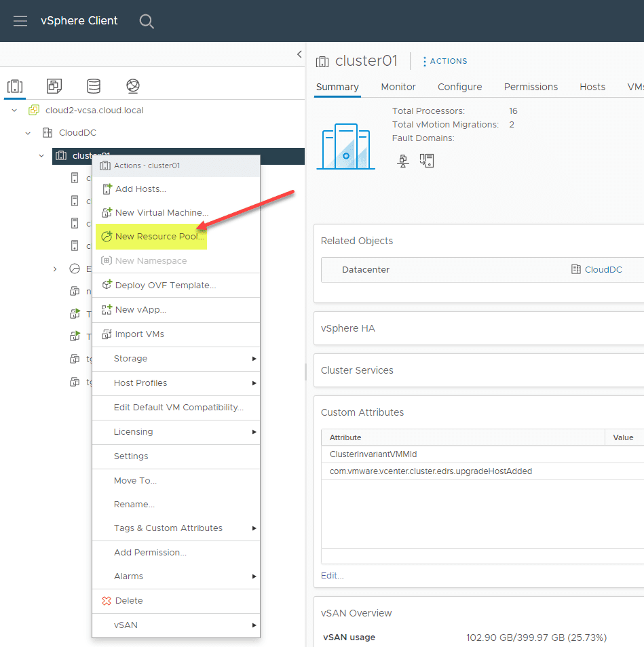The width and height of the screenshot is (644, 647).
Task: Open the Monitor tab
Action: [x=398, y=87]
